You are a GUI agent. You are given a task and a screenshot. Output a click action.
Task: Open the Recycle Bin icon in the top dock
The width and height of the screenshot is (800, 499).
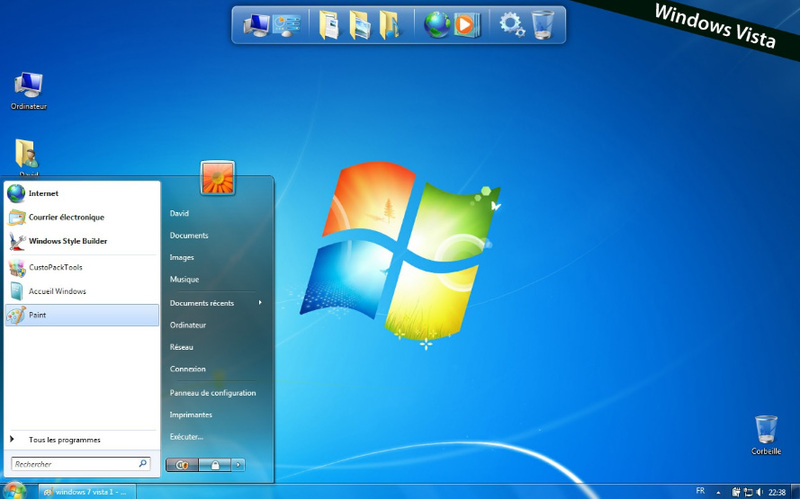coord(543,25)
